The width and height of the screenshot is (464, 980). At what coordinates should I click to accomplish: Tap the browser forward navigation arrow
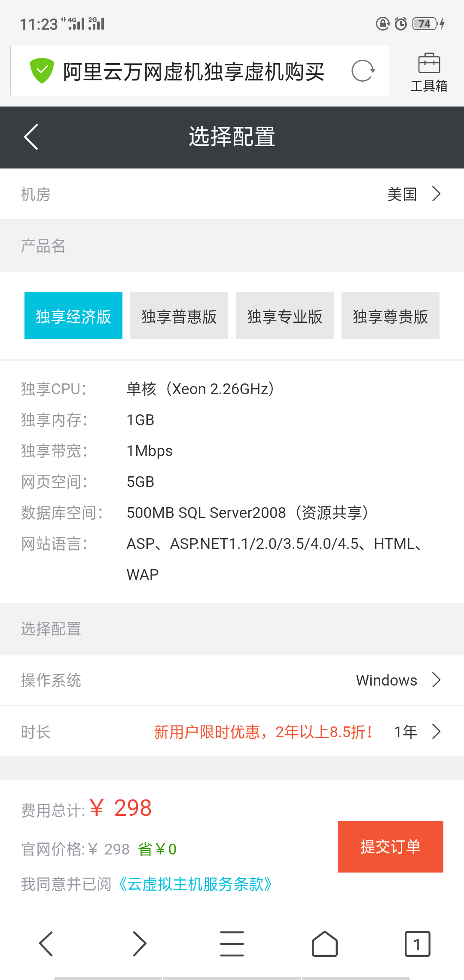coord(139,943)
